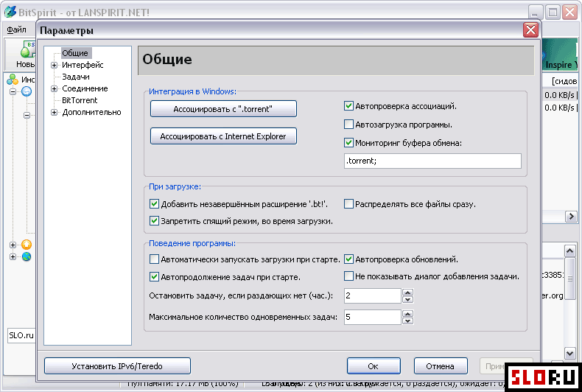This screenshot has width=582, height=392.
Task: Close the Параметры dialog with red X
Action: click(530, 30)
